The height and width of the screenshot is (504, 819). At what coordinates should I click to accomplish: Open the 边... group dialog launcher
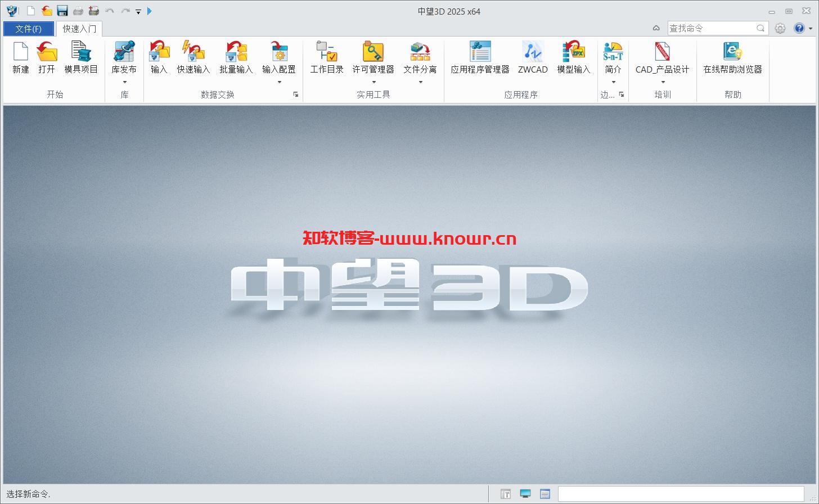click(622, 94)
